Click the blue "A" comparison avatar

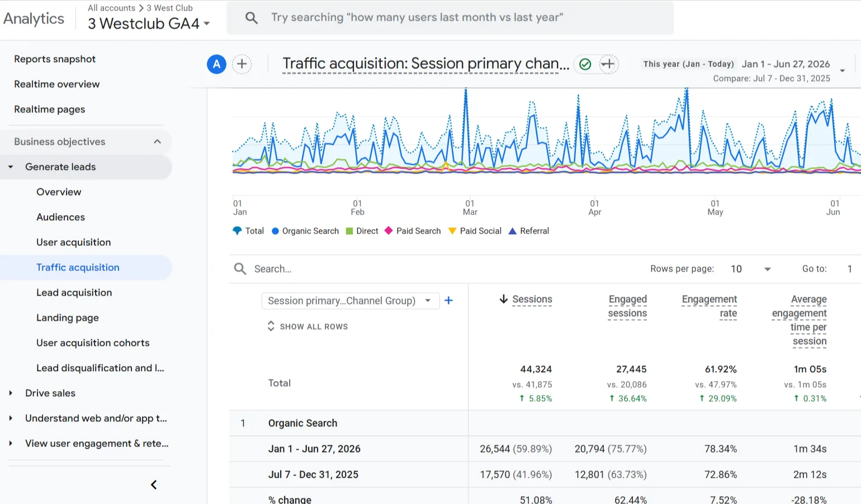[x=216, y=64]
